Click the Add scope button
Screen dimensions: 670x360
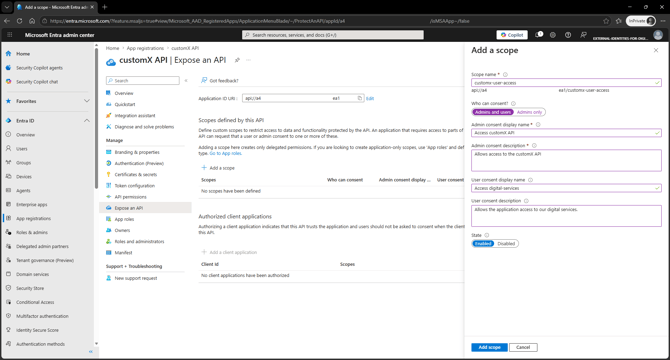(x=489, y=347)
